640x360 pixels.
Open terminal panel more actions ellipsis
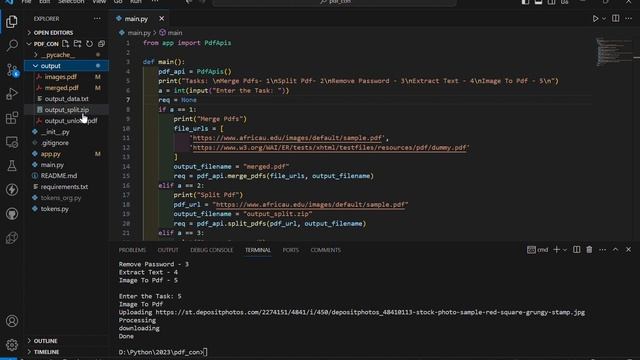[x=602, y=250]
